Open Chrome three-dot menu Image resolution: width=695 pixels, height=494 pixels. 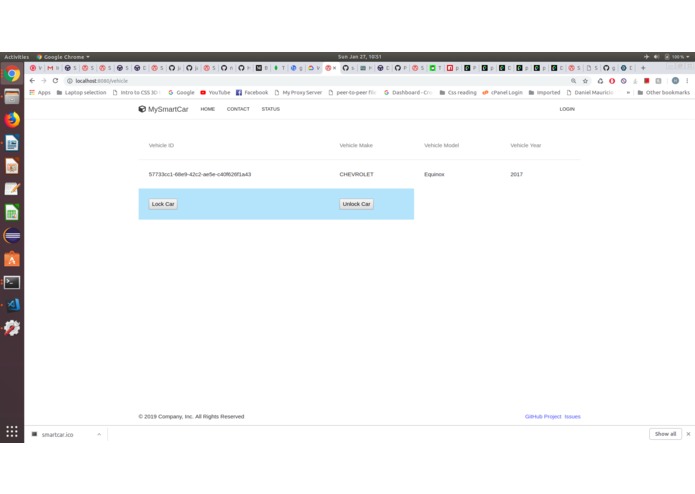687,81
